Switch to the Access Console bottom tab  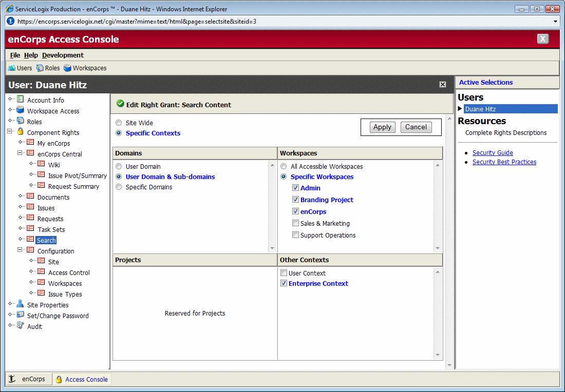82,379
